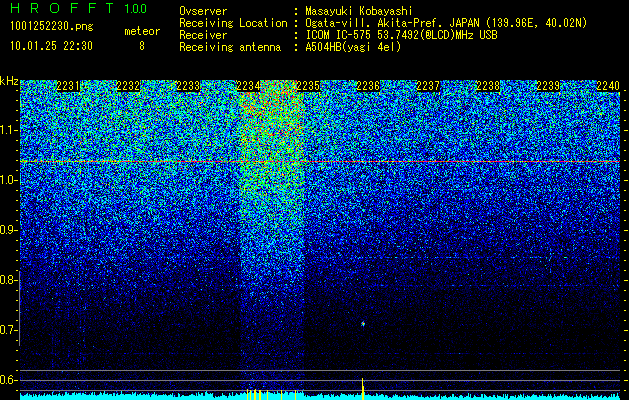Viewport: 629px width, 400px height.
Task: Click the 2237 time marker
Action: [428, 86]
